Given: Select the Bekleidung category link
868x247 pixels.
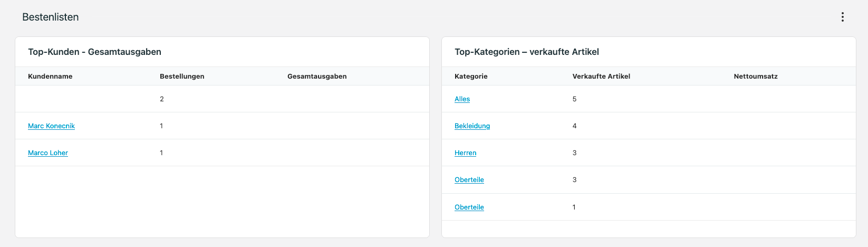Looking at the screenshot, I should (x=472, y=126).
